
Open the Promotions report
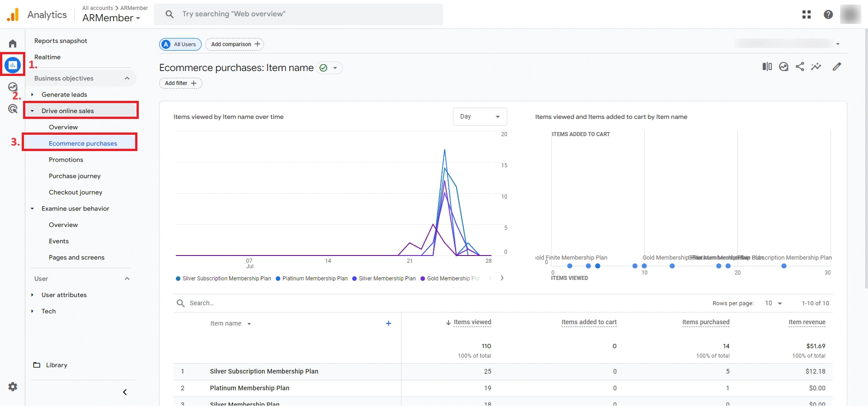click(x=66, y=160)
